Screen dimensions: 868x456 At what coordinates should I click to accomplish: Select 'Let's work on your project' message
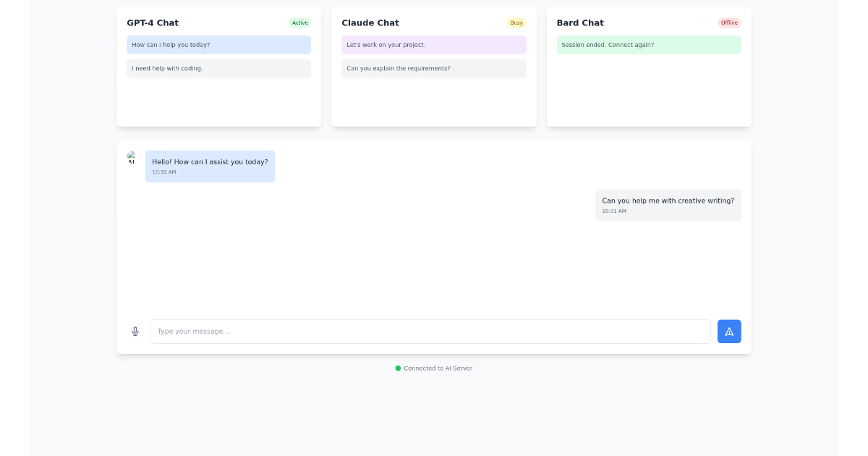click(x=433, y=45)
